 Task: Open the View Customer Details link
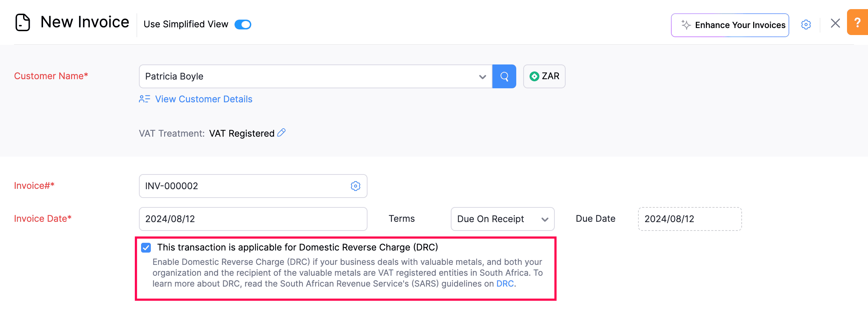click(x=203, y=99)
